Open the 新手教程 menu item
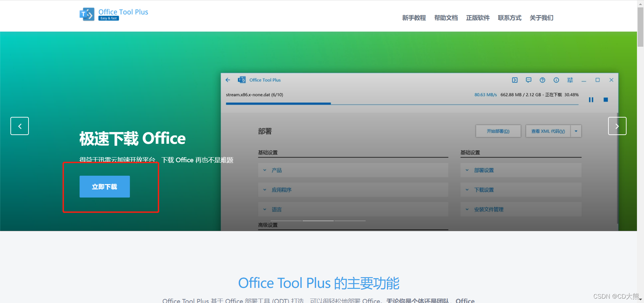Screen dimensions: 644x303 pyautogui.click(x=414, y=18)
